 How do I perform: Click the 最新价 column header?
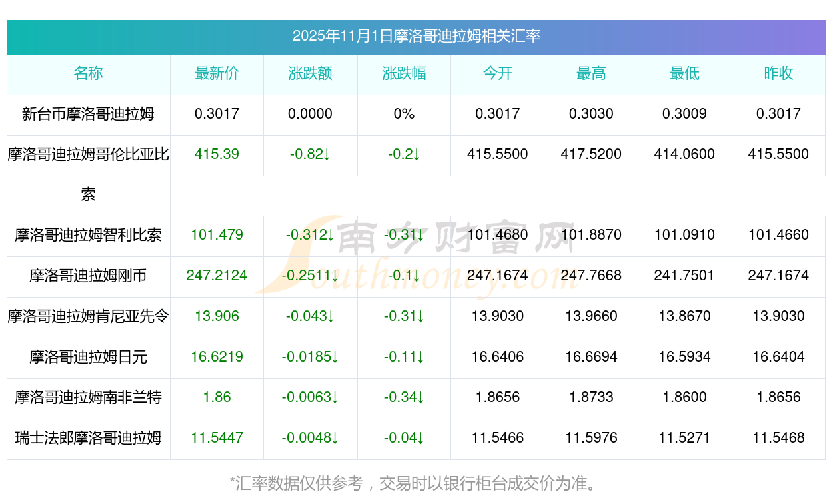click(x=217, y=73)
